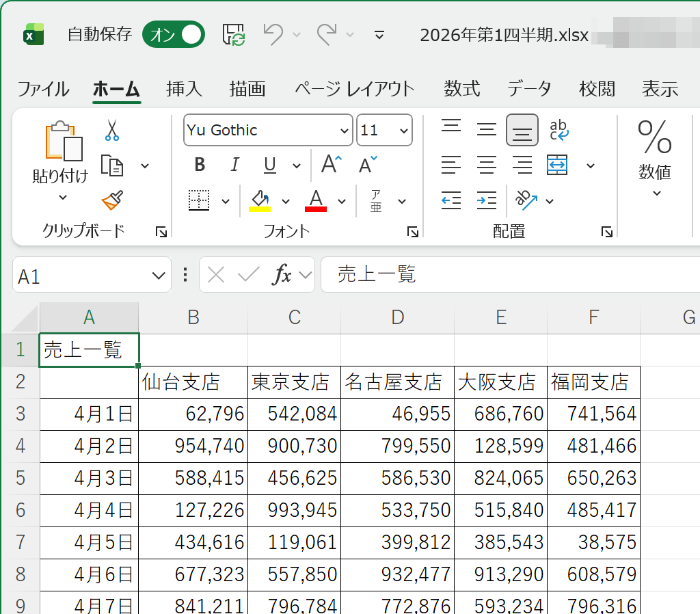The height and width of the screenshot is (614, 700).
Task: Increase font size with the A^ icon
Action: point(330,163)
